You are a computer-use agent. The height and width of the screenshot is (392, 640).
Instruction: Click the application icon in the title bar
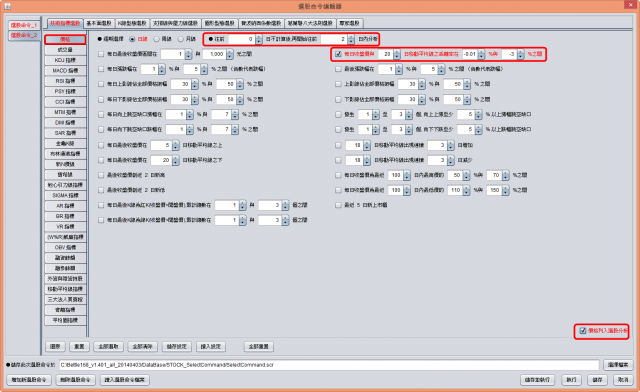click(7, 6)
